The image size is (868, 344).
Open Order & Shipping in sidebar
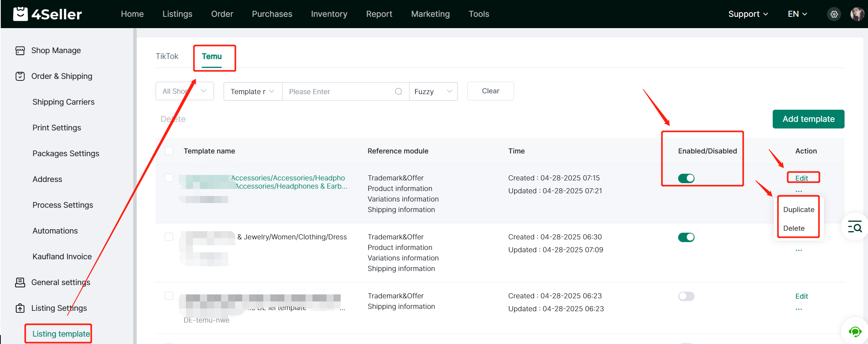click(x=62, y=76)
